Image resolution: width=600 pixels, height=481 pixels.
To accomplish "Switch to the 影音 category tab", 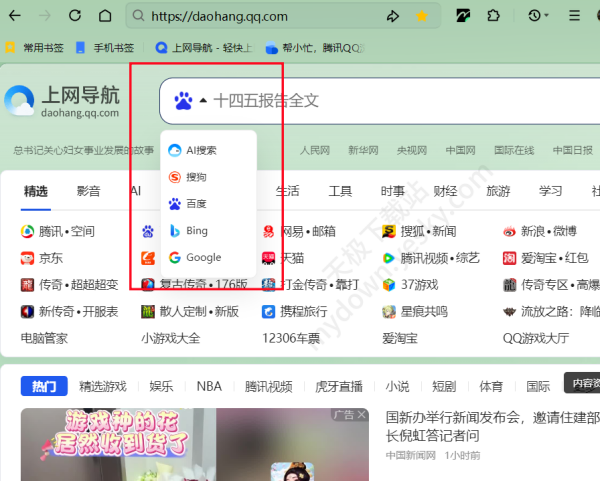I will coord(88,191).
